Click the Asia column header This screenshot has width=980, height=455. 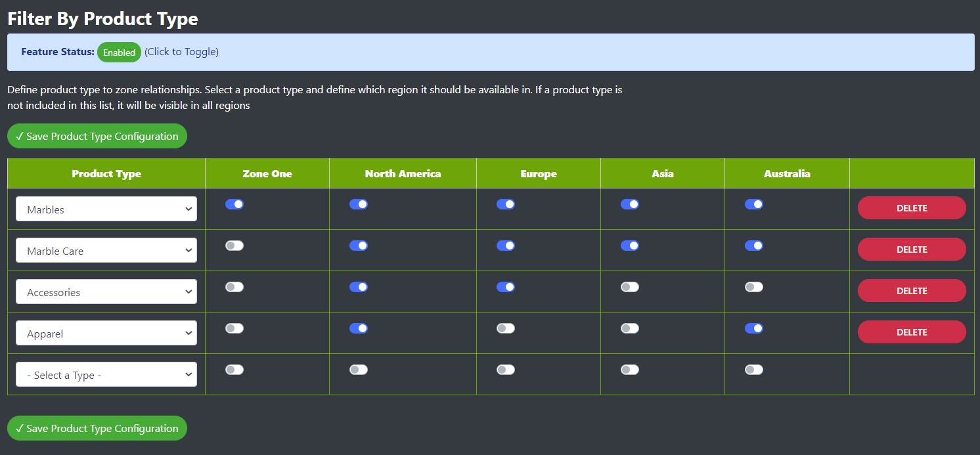click(663, 174)
